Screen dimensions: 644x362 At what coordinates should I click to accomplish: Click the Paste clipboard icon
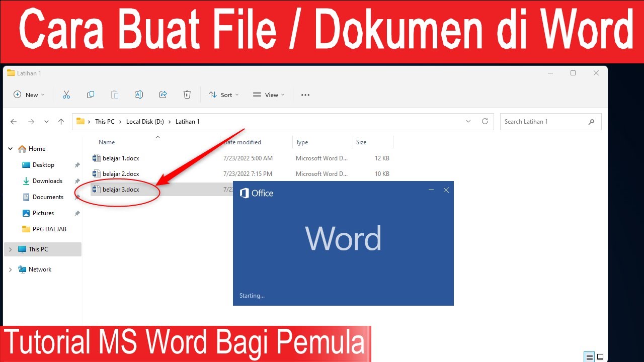115,95
